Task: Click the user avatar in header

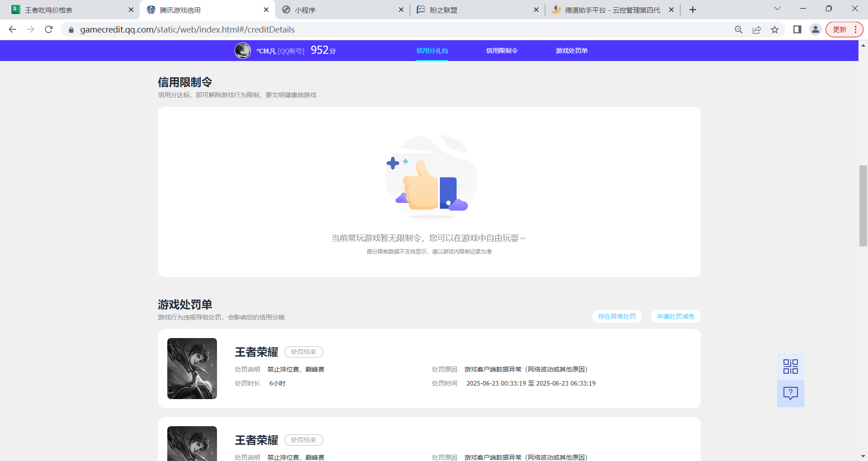Action: [x=243, y=51]
